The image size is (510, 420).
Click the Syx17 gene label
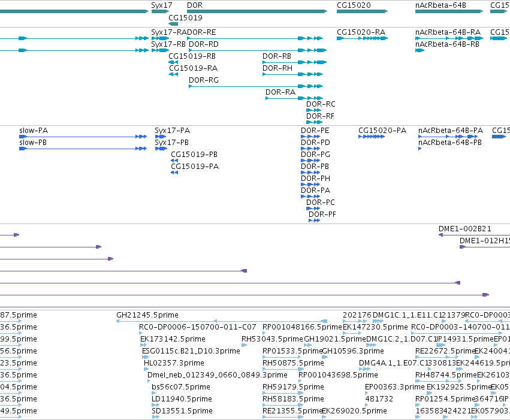point(162,5)
